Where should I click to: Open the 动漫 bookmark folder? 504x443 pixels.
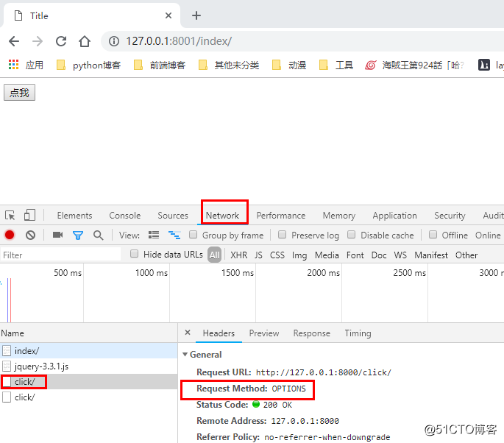[x=289, y=65]
